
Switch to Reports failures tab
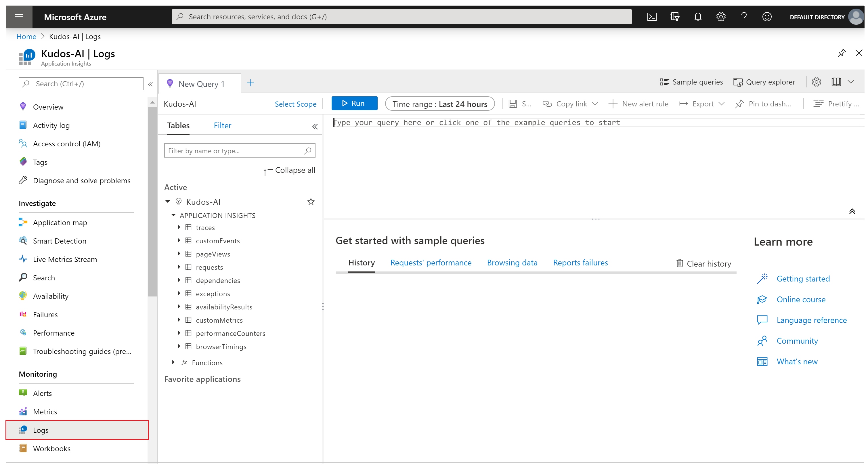[580, 262]
